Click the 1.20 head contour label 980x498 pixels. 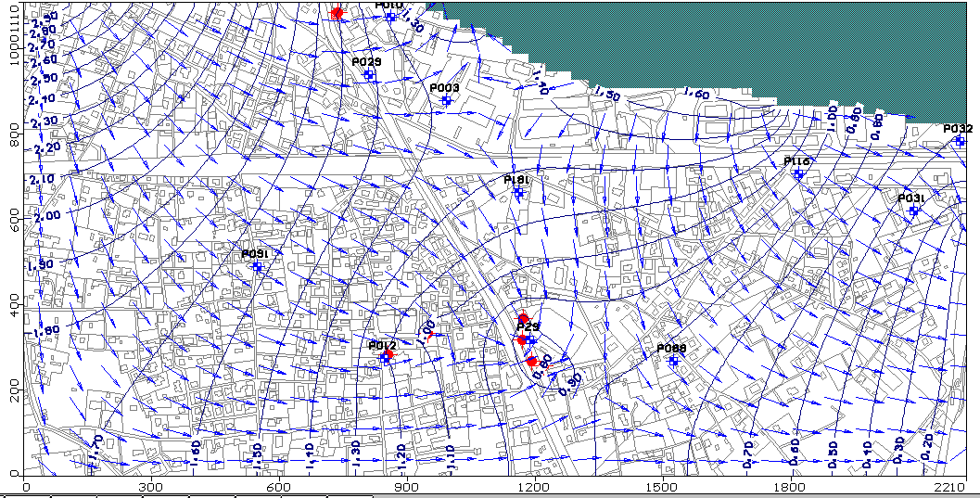(401, 456)
